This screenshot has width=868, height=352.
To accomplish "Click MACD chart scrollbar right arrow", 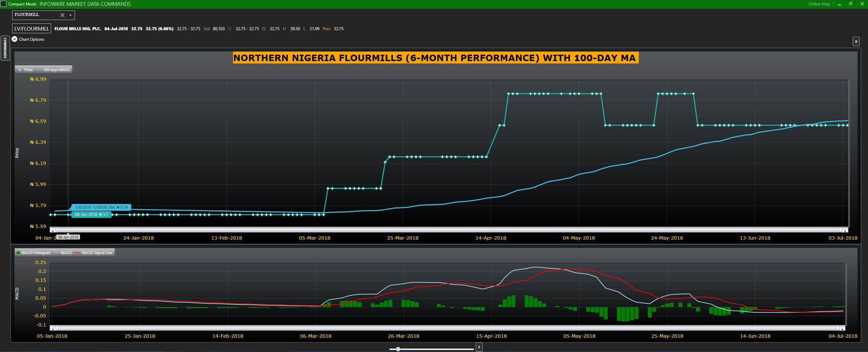I will [x=843, y=329].
